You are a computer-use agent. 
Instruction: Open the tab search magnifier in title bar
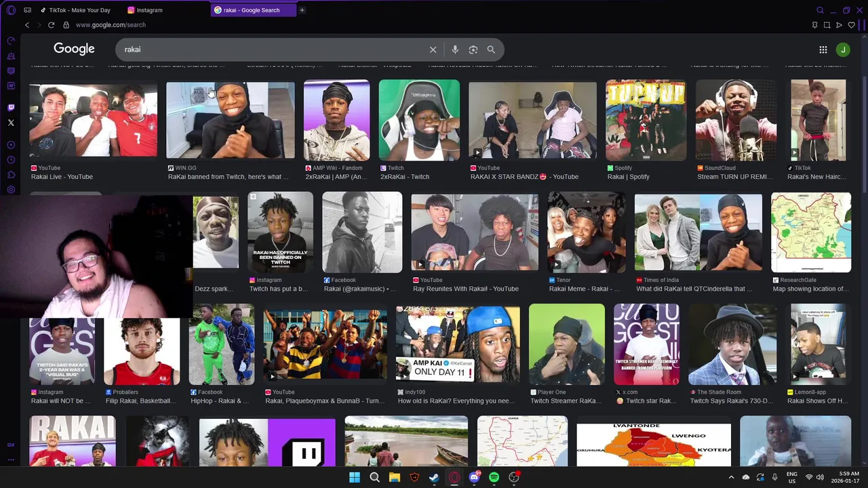click(x=820, y=10)
